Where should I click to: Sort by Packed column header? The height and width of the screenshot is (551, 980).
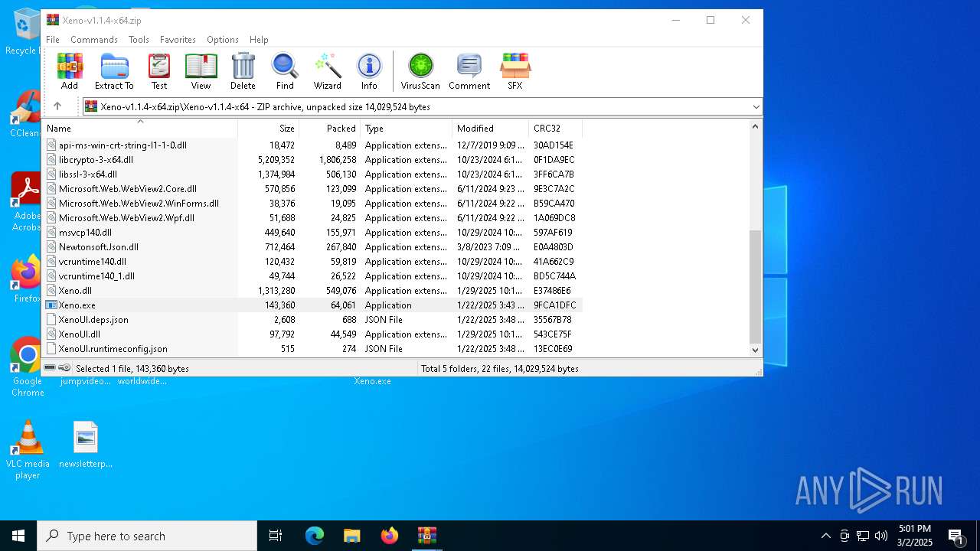(x=330, y=128)
